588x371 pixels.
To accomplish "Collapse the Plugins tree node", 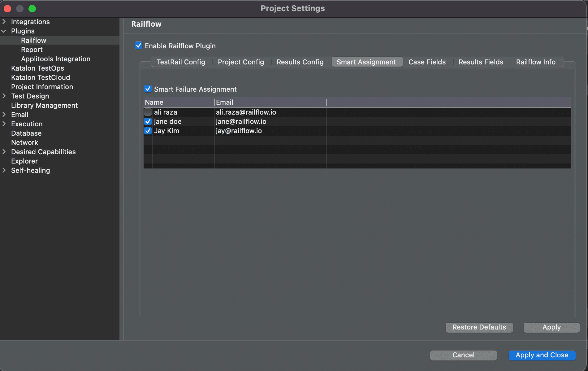I will 4,31.
